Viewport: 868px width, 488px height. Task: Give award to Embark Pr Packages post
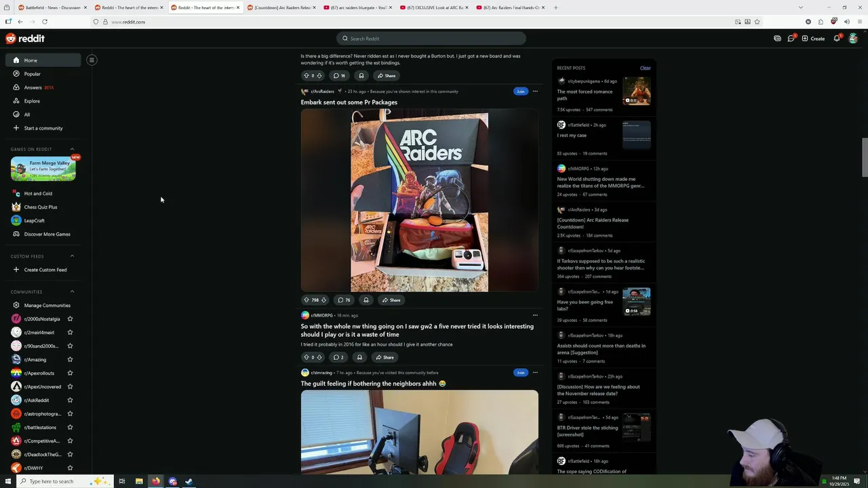point(366,300)
